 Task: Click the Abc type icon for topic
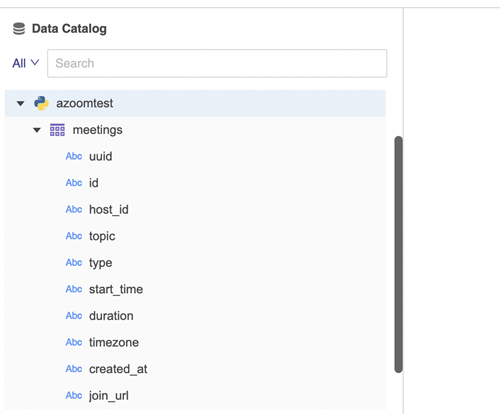point(74,236)
